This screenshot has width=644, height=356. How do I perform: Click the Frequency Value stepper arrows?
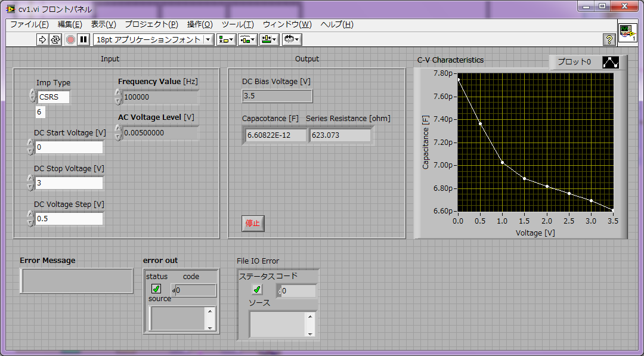click(x=118, y=97)
